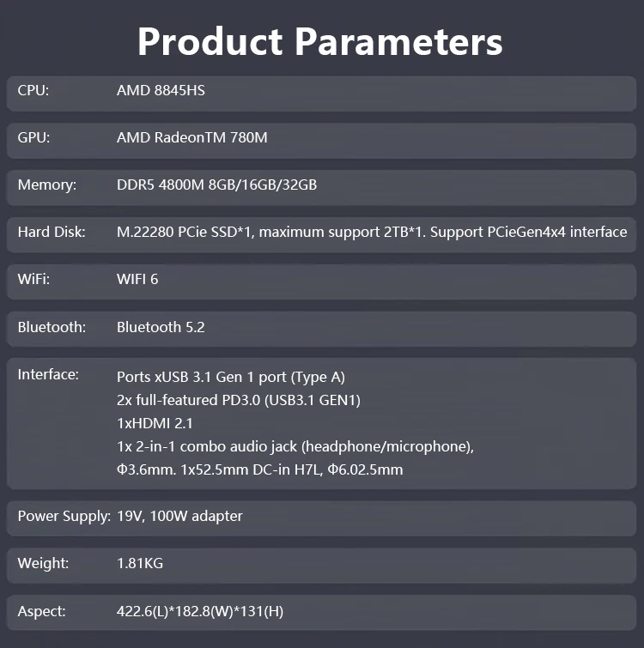
Task: Click the USB 3.1 Gen 1 port line
Action: (x=231, y=377)
